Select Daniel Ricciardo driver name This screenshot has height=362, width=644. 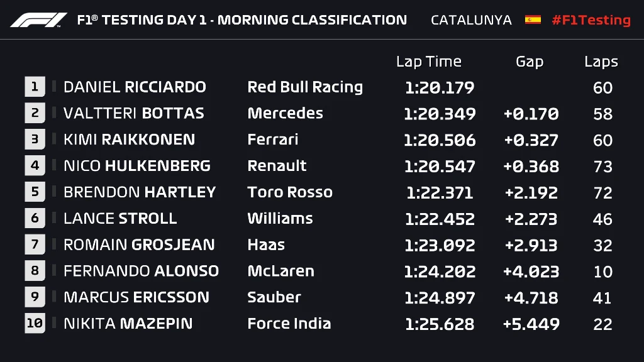(135, 87)
